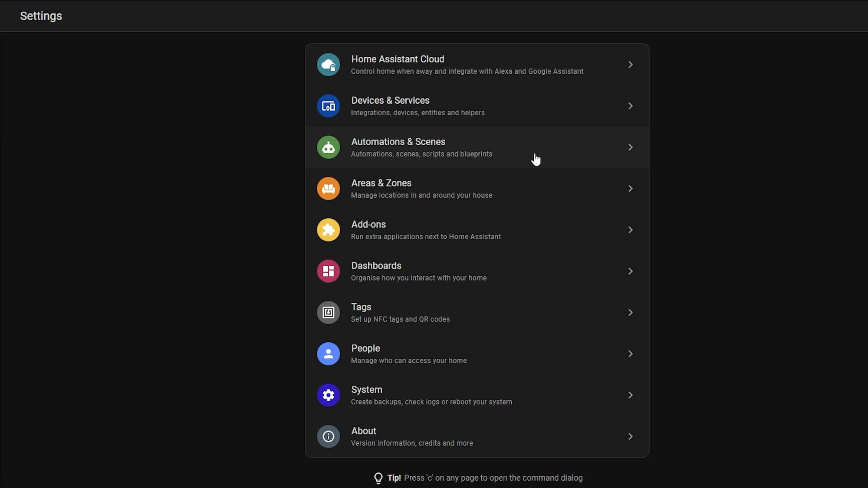Click 'Manage locations in and around your house'
The width and height of the screenshot is (868, 488).
[421, 195]
